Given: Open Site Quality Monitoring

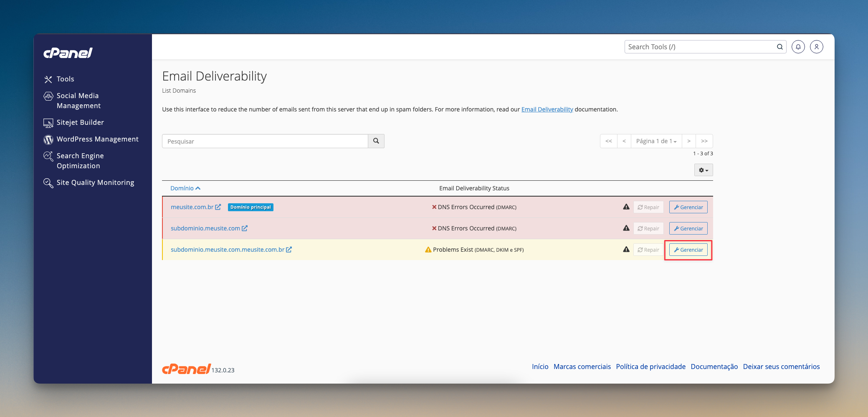Looking at the screenshot, I should point(95,182).
